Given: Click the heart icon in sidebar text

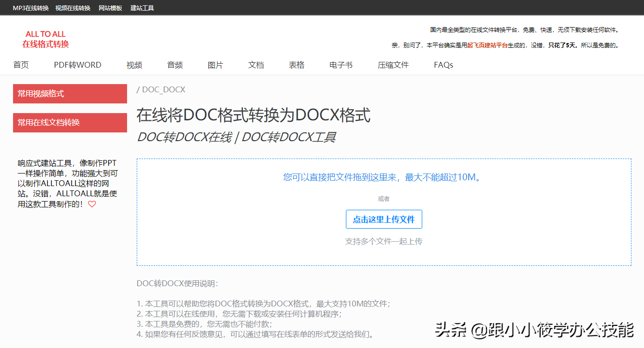Looking at the screenshot, I should (x=92, y=204).
